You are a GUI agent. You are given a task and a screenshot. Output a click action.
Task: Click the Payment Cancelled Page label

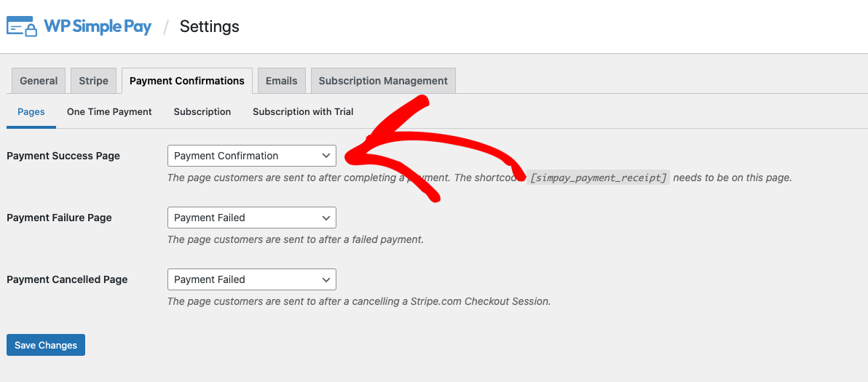click(x=67, y=279)
